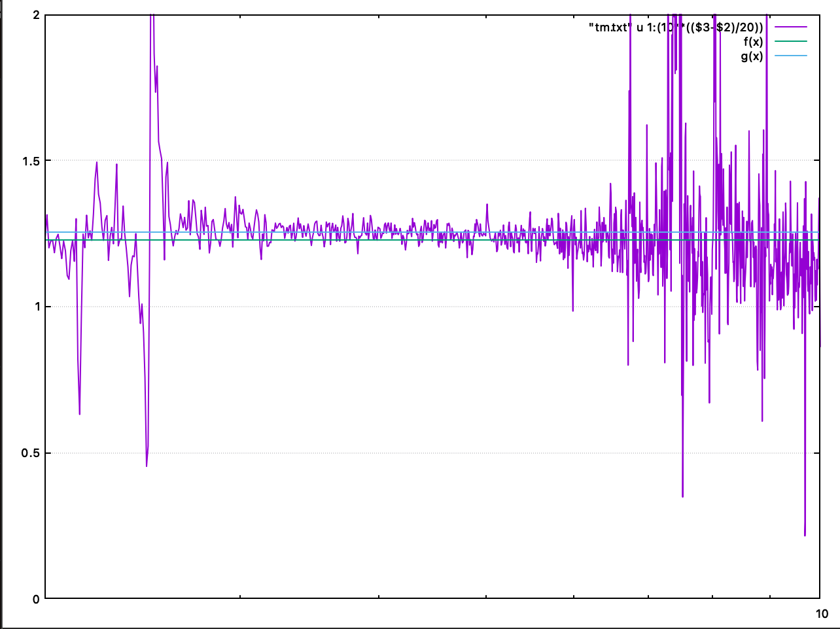Click the y-axis tick label 1.5
Image resolution: width=840 pixels, height=629 pixels.
coord(30,161)
